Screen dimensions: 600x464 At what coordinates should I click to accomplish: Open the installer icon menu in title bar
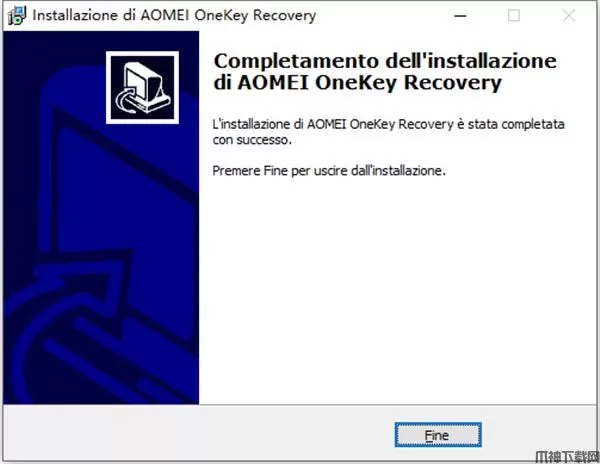click(17, 16)
